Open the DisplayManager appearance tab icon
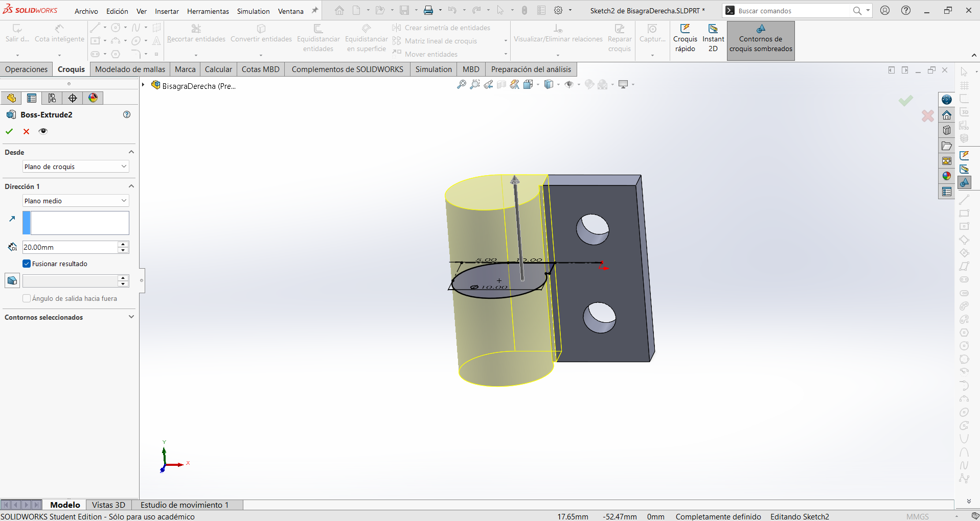Image resolution: width=980 pixels, height=521 pixels. (x=93, y=98)
